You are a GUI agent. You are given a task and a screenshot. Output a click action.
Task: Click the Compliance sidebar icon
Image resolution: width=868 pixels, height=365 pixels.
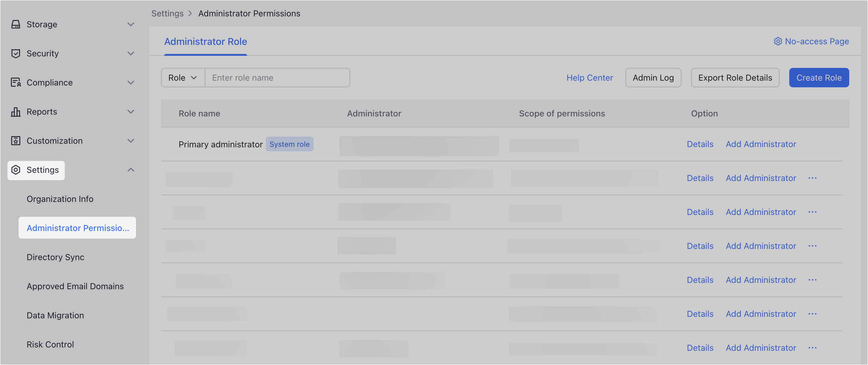click(x=15, y=82)
